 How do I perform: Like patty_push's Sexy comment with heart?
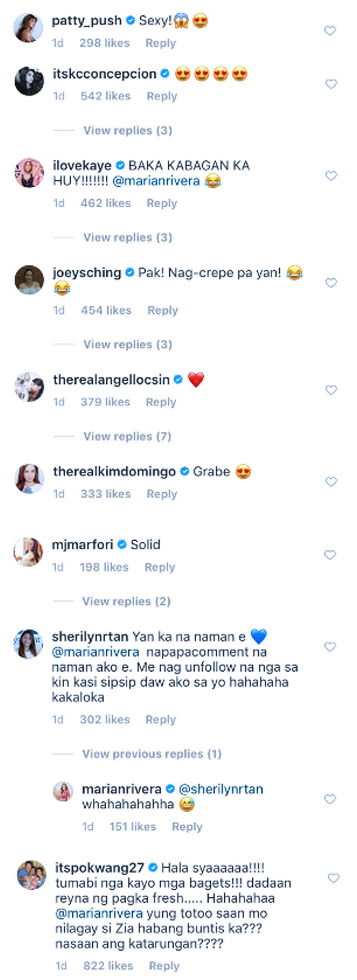tap(330, 30)
